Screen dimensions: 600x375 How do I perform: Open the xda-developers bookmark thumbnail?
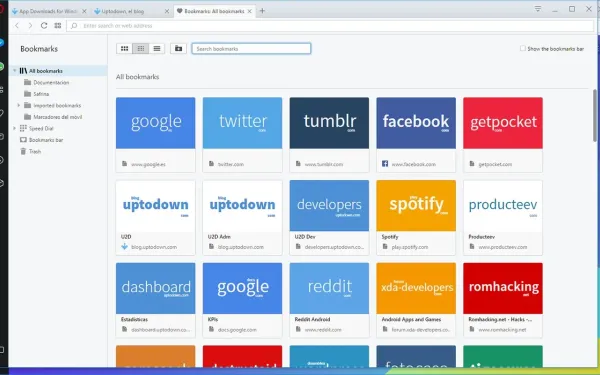click(416, 288)
